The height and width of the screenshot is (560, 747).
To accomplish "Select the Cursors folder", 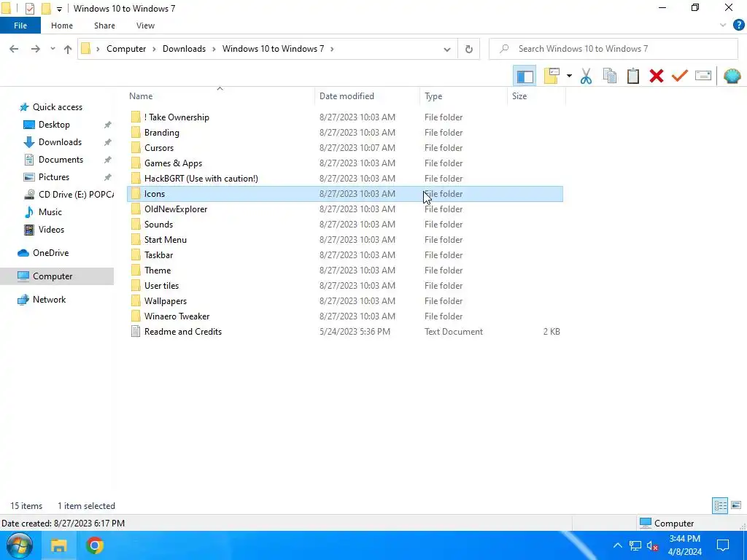I will [x=345, y=147].
